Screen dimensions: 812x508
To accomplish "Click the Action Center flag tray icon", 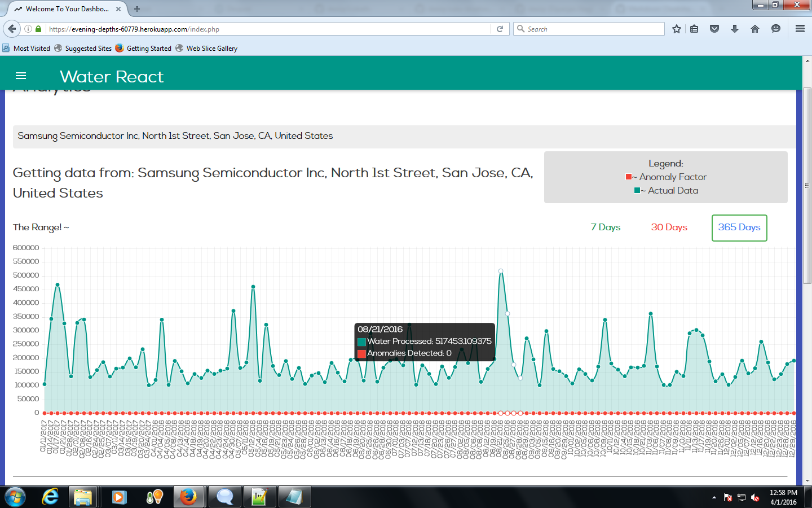I will point(728,498).
